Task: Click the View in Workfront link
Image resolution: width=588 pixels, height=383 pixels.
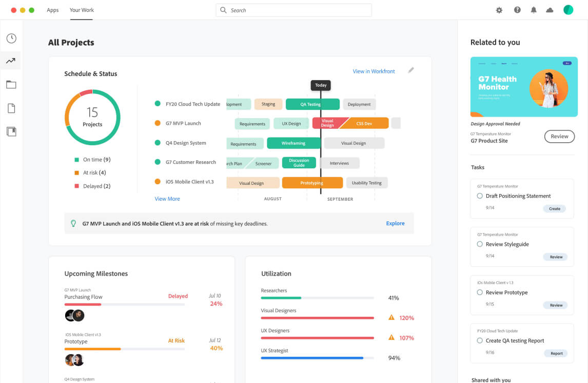Action: [x=374, y=71]
